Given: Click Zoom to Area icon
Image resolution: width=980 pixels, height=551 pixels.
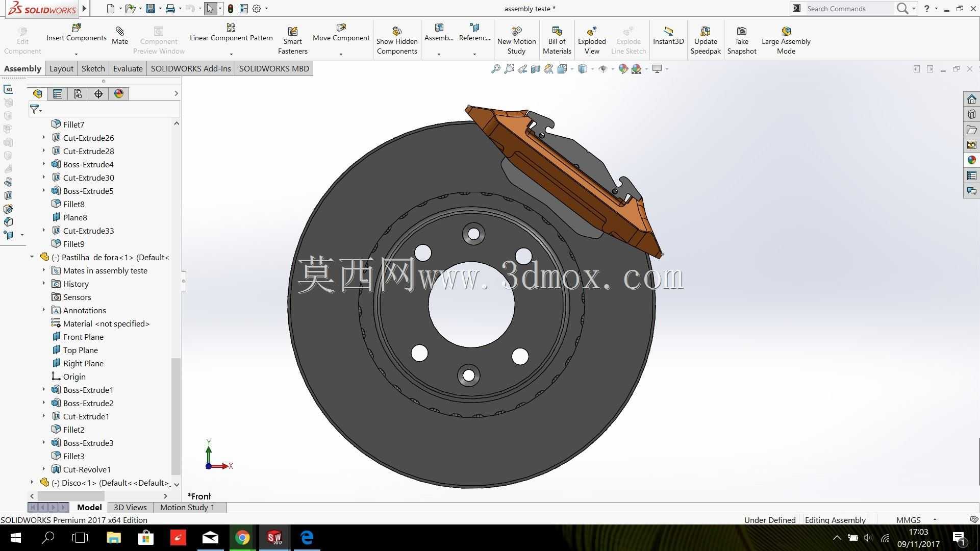Looking at the screenshot, I should [x=509, y=69].
